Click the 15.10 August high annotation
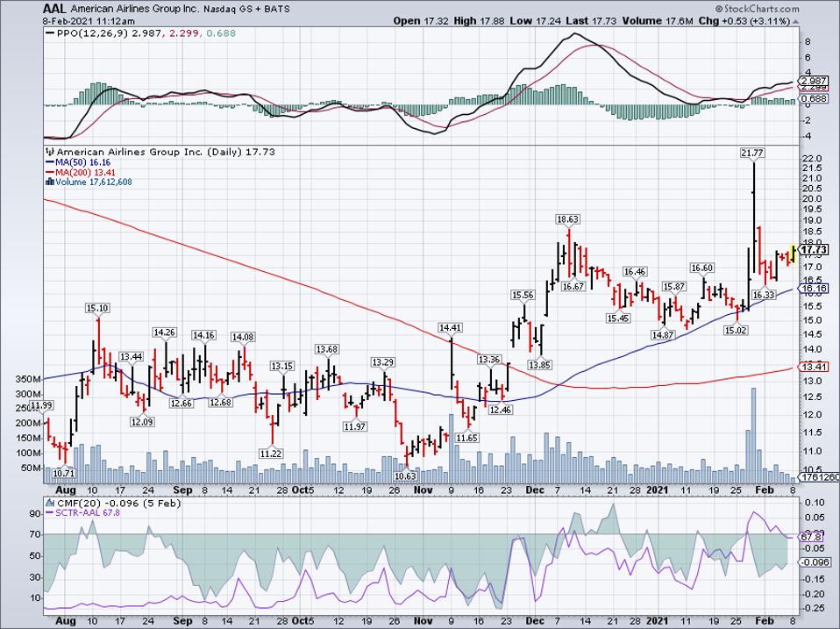The image size is (840, 629). coord(97,308)
